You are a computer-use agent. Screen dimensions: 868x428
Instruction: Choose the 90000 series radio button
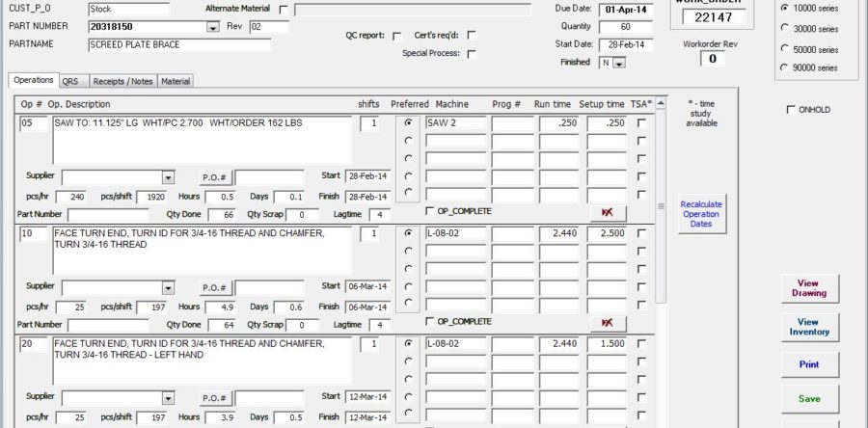[784, 67]
